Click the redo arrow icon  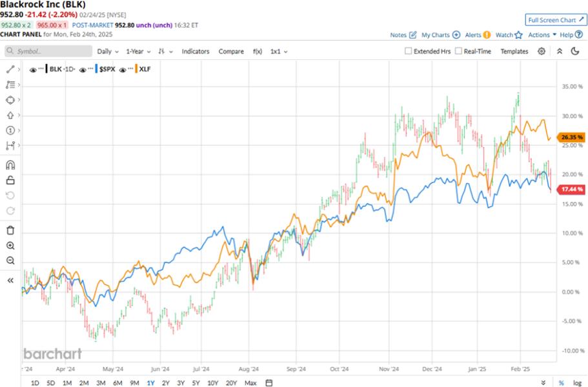tap(10, 211)
